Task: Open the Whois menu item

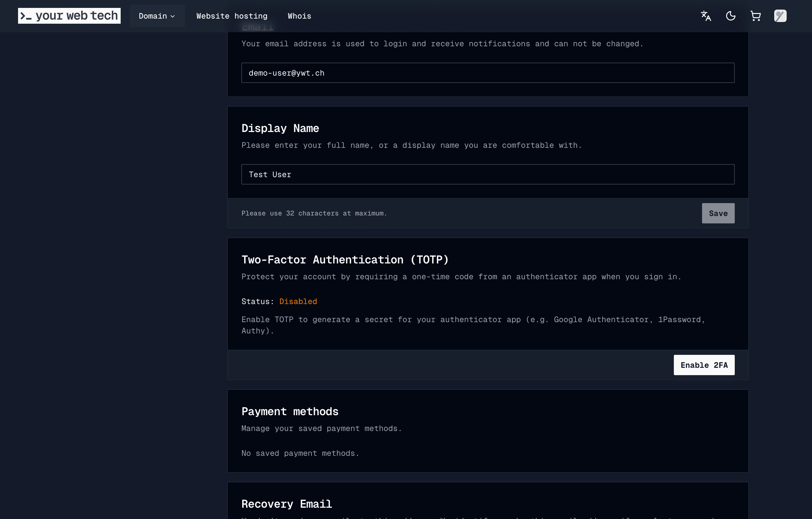Action: [x=299, y=16]
